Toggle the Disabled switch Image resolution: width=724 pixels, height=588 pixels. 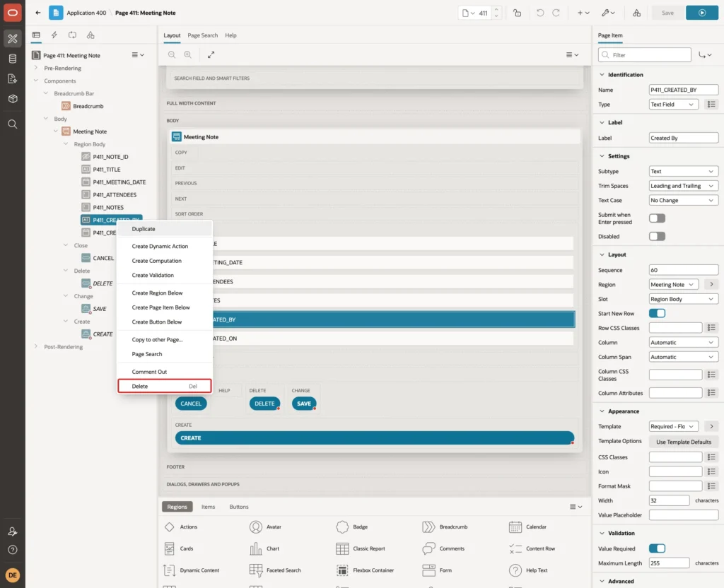[657, 236]
